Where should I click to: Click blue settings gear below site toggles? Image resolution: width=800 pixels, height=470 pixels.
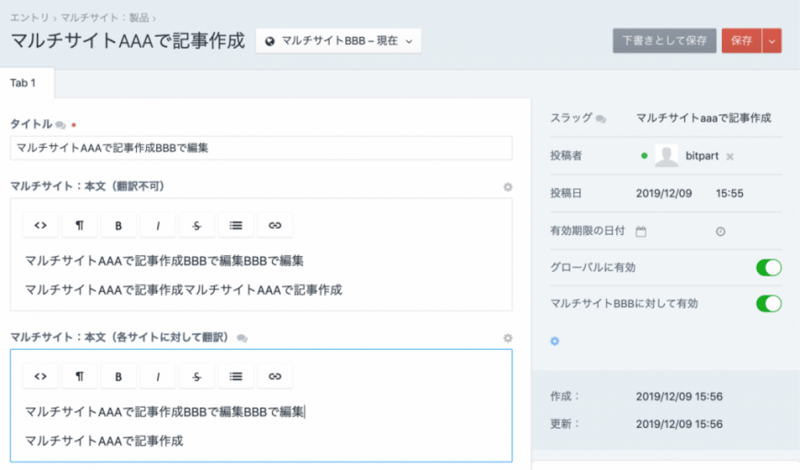click(555, 341)
